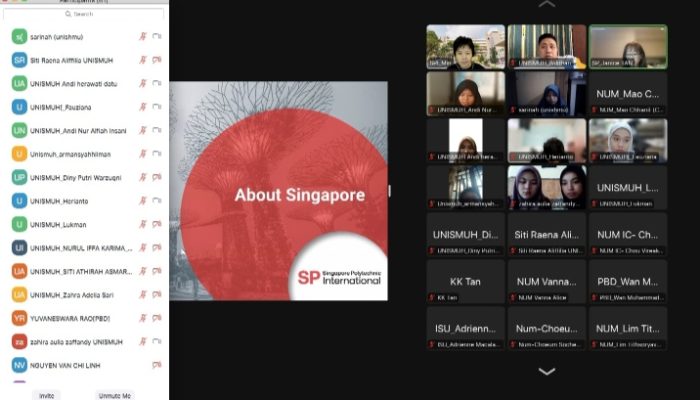Click the Singapore Polytechnic International logo on slide
700x400 pixels.
point(340,277)
